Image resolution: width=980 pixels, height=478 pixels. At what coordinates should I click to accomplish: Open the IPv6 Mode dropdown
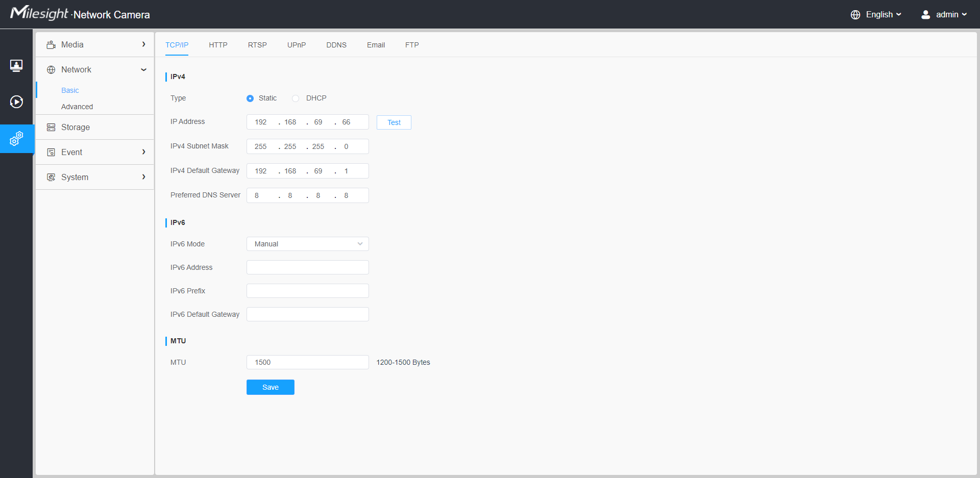[x=307, y=244]
